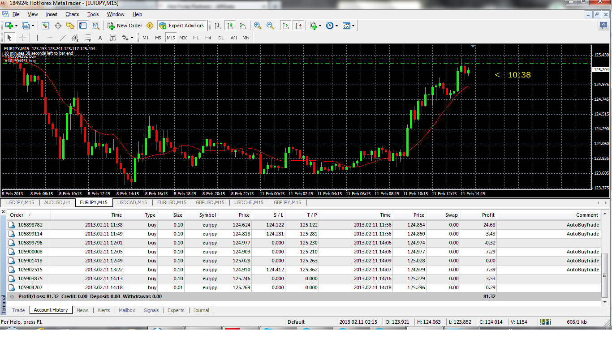The height and width of the screenshot is (364, 612).
Task: Switch to the USDJPY,M15 chart tab
Action: tap(20, 202)
